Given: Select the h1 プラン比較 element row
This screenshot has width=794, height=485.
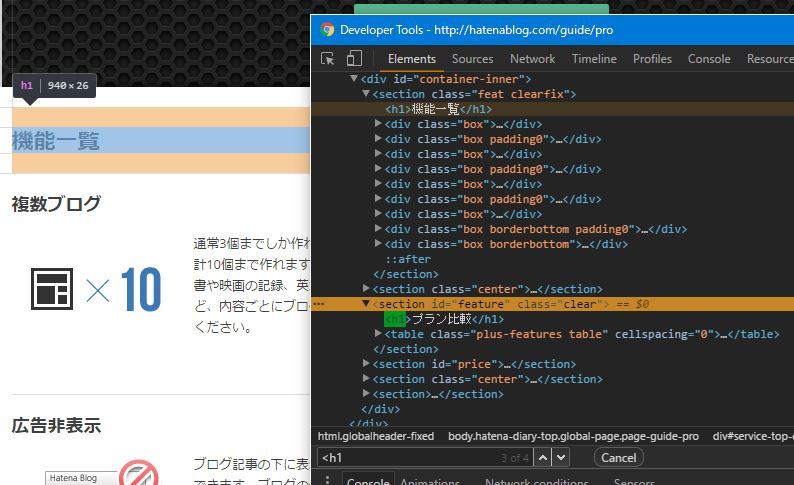Looking at the screenshot, I should point(552,319).
